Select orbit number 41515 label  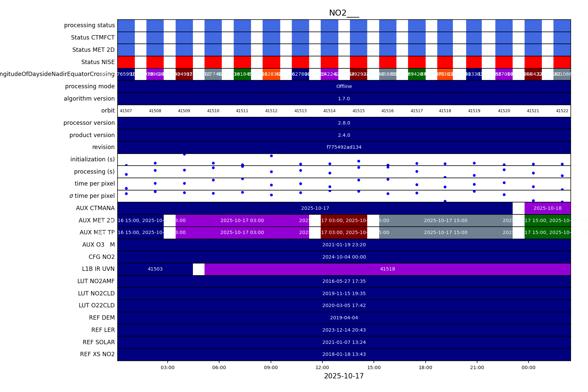pos(358,111)
